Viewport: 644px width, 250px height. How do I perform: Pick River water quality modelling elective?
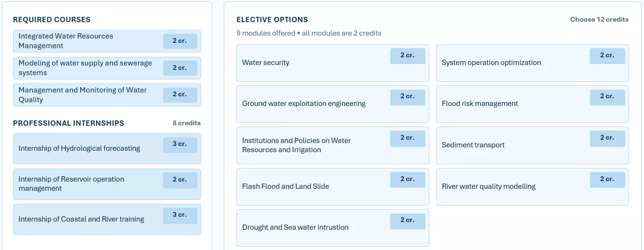click(x=532, y=187)
